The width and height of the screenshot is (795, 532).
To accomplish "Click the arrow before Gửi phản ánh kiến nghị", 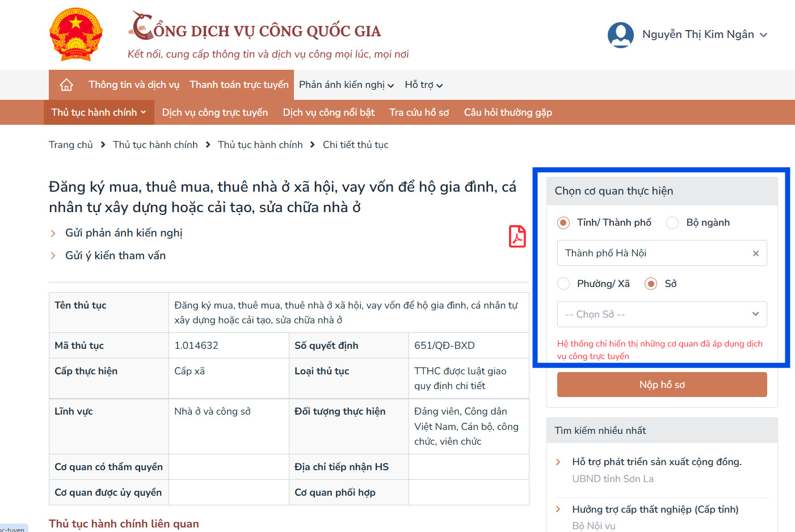I will click(53, 234).
